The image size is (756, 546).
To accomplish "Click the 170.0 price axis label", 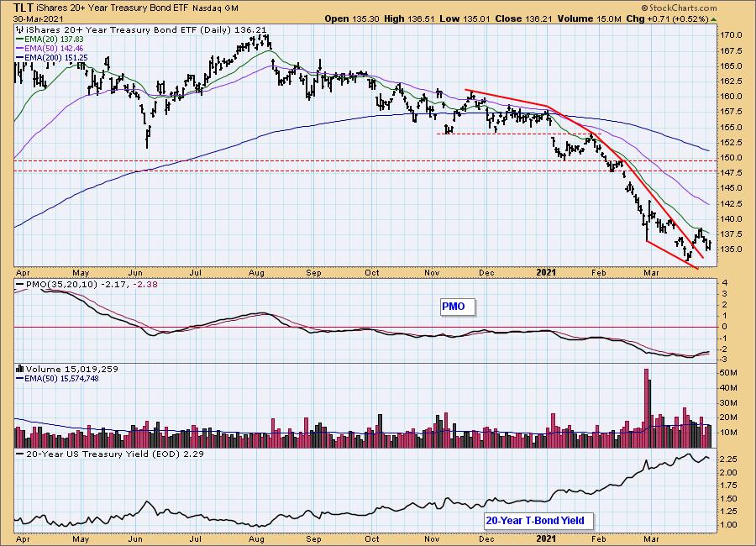I will point(731,35).
